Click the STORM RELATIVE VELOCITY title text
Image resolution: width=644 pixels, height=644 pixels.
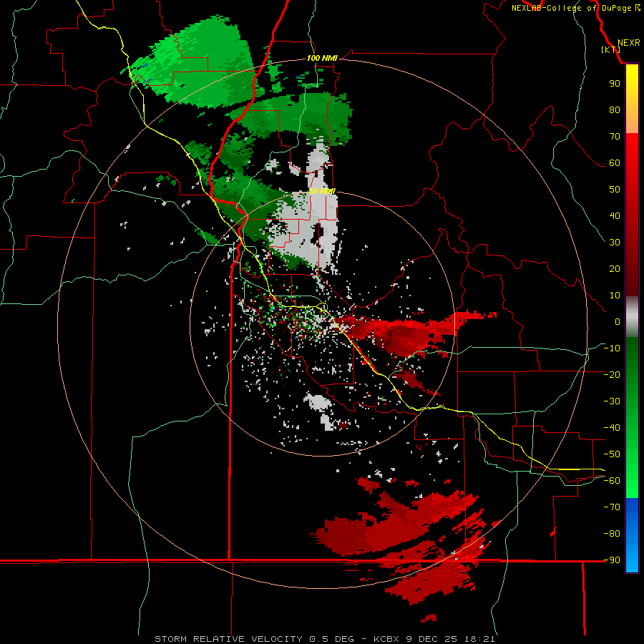click(x=228, y=639)
